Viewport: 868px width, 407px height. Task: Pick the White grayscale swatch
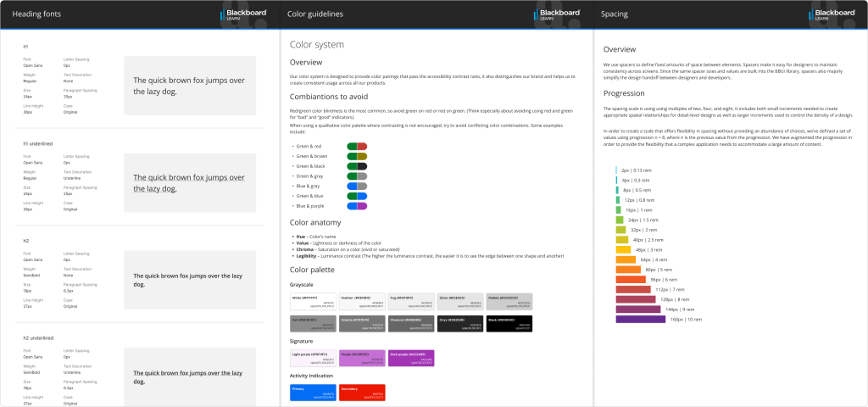pyautogui.click(x=313, y=300)
